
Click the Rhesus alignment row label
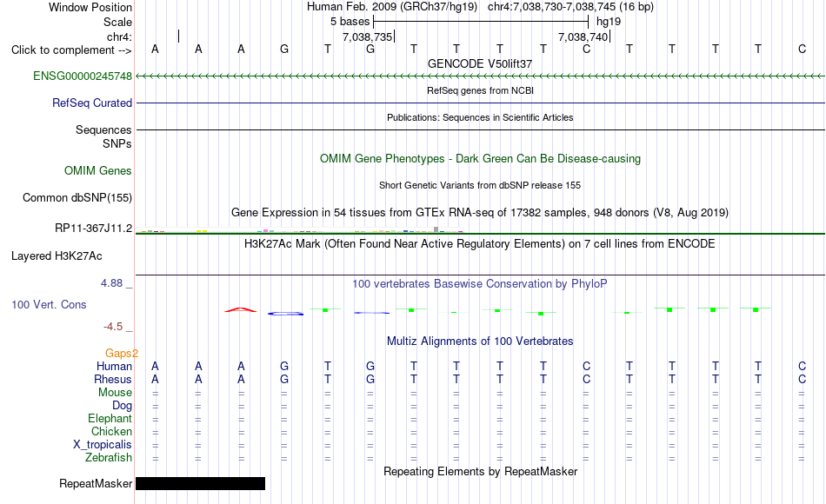(113, 380)
